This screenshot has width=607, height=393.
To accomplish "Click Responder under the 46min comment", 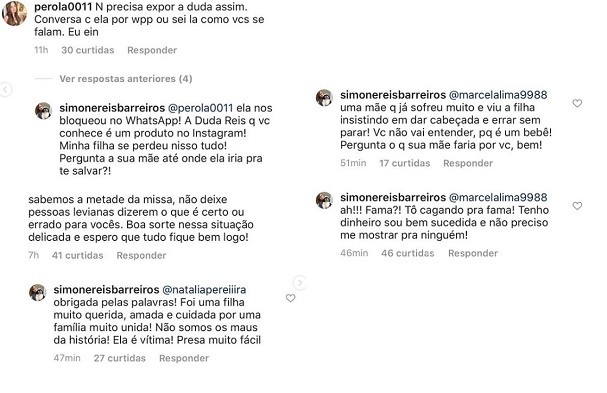I will [x=473, y=253].
